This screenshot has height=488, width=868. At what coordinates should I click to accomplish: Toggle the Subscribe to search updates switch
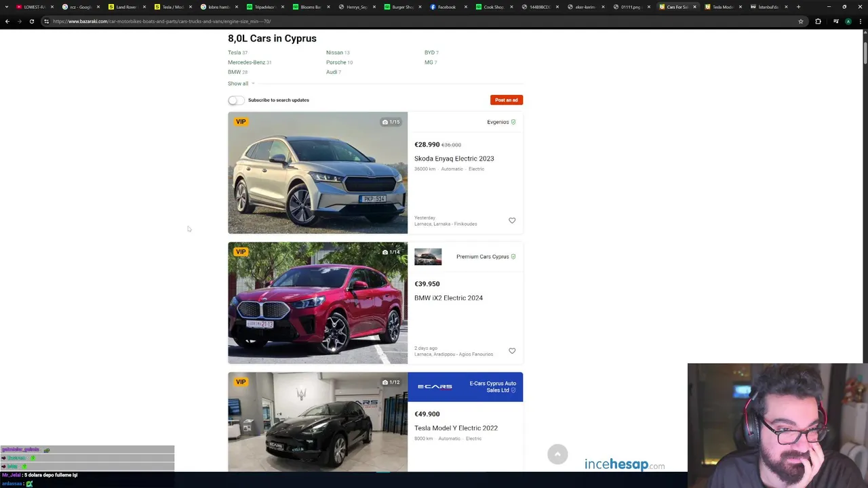coord(236,100)
